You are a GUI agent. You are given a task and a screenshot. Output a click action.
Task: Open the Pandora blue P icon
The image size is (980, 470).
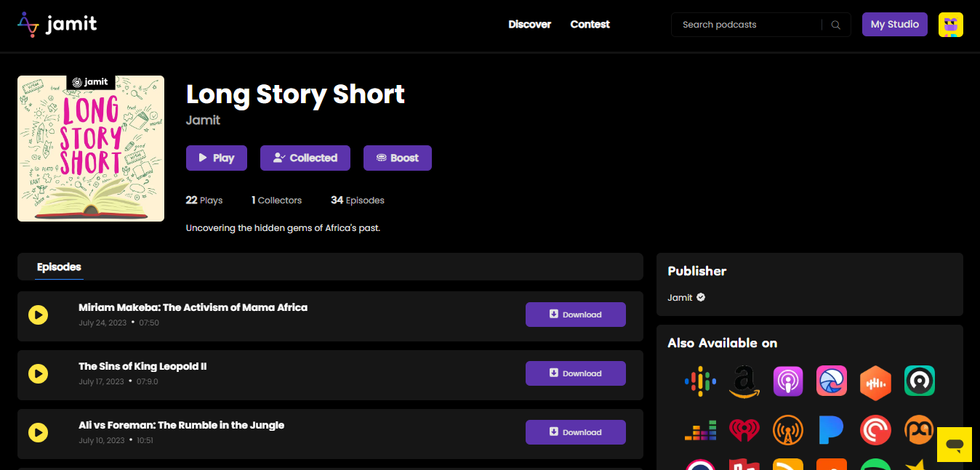point(831,430)
